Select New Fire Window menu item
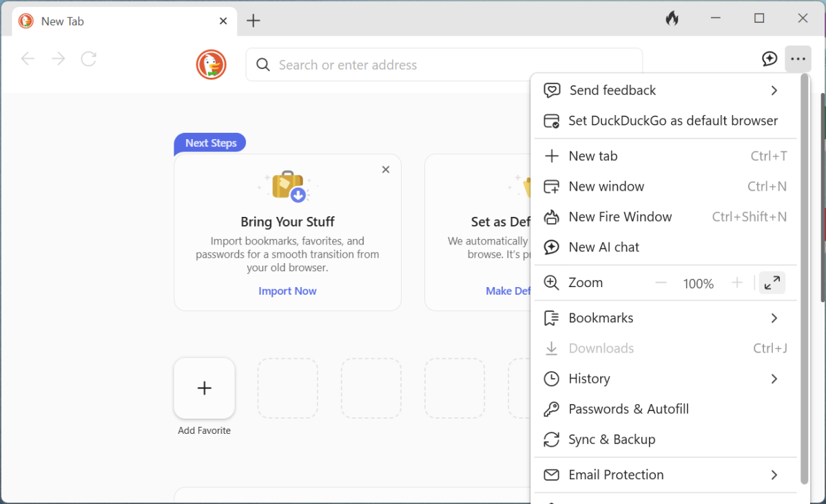Screen dimensions: 826x504 click(620, 217)
